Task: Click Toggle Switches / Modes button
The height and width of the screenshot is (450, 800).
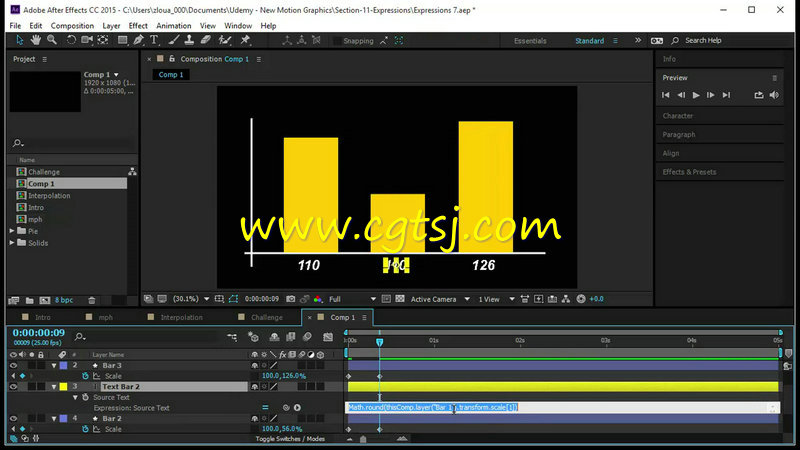Action: click(x=290, y=439)
